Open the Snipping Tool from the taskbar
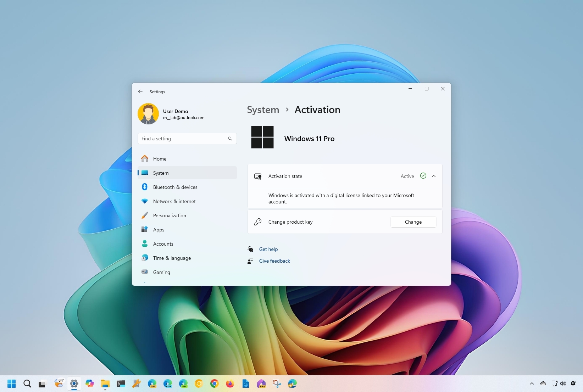 [276, 384]
